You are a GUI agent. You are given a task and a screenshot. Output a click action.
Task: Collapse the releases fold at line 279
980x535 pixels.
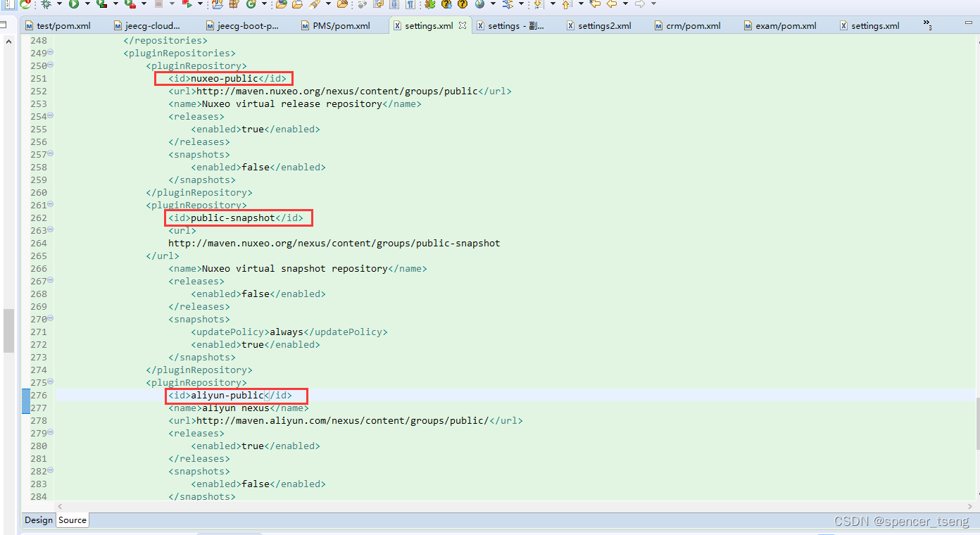[51, 433]
